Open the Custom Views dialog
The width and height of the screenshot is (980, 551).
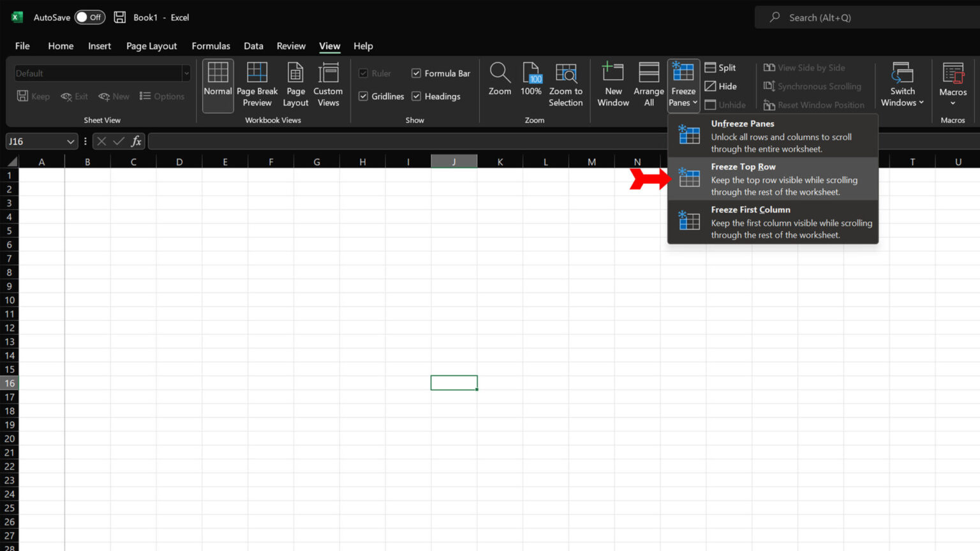tap(328, 84)
